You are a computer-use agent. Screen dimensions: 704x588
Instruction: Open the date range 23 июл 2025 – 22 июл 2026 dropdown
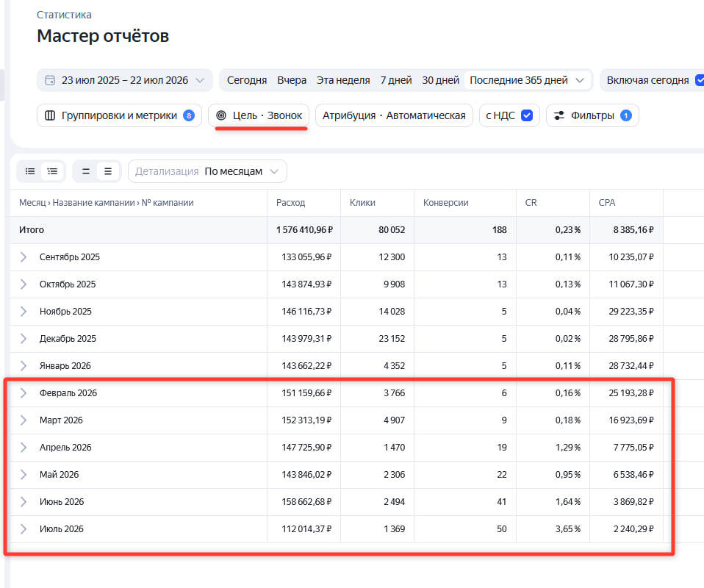coord(125,80)
